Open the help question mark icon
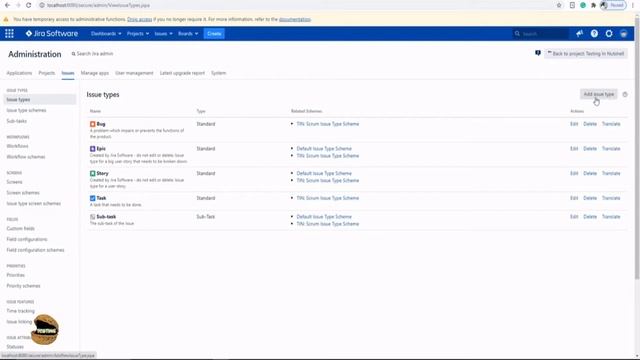640x360 pixels. [x=594, y=33]
